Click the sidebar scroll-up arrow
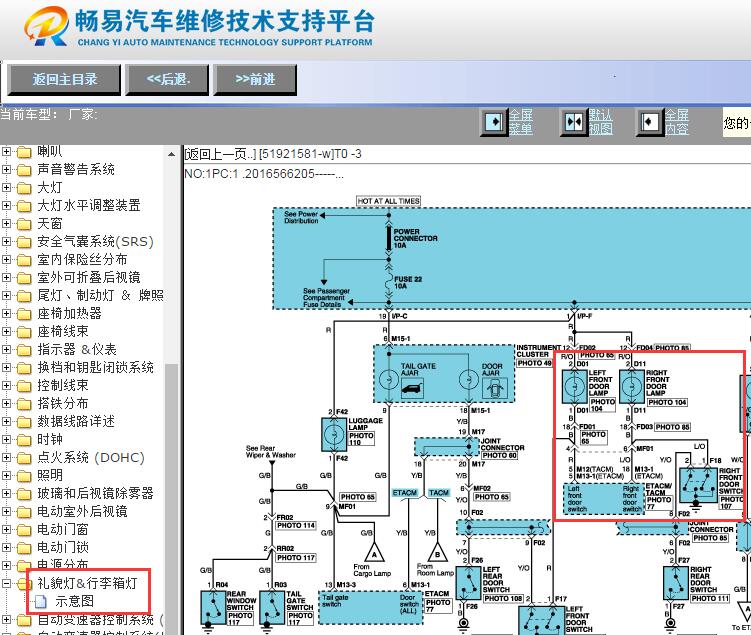 pos(171,154)
